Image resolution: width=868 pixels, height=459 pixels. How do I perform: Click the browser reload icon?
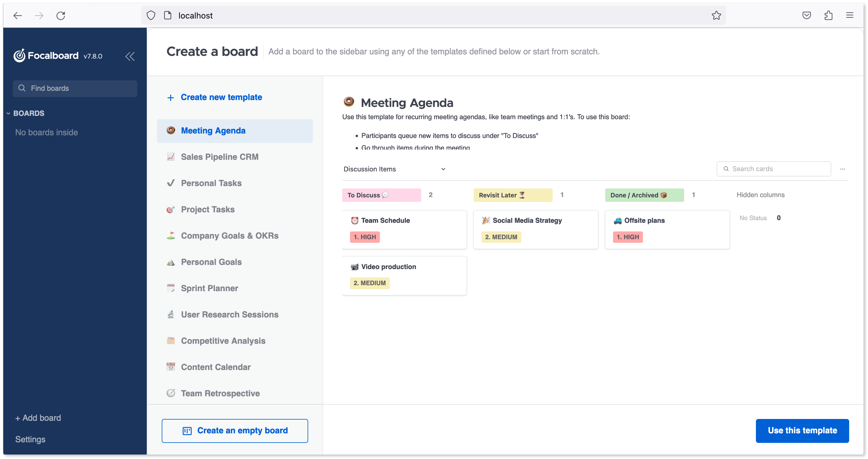pyautogui.click(x=61, y=16)
